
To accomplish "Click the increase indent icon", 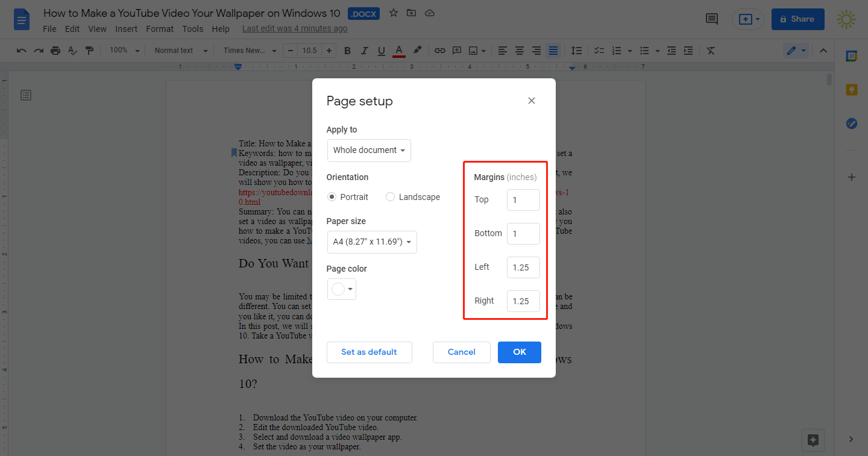I will [688, 51].
